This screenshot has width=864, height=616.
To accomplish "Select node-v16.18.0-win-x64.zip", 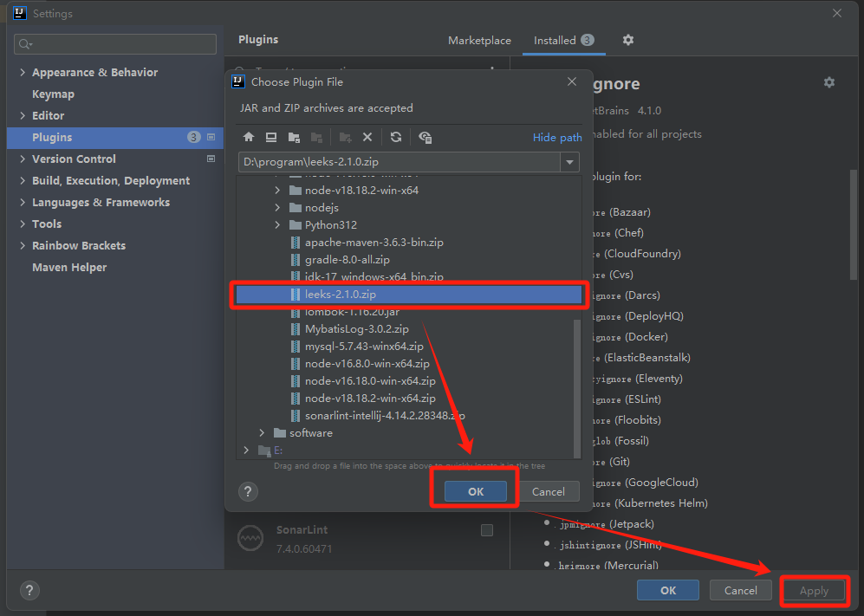I will pos(370,381).
